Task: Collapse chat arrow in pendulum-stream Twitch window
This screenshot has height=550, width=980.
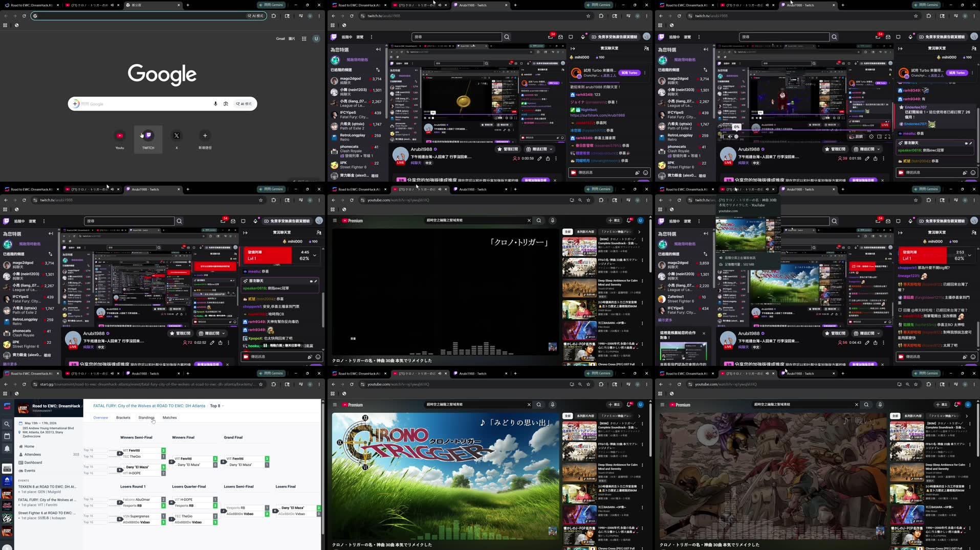Action: point(573,49)
